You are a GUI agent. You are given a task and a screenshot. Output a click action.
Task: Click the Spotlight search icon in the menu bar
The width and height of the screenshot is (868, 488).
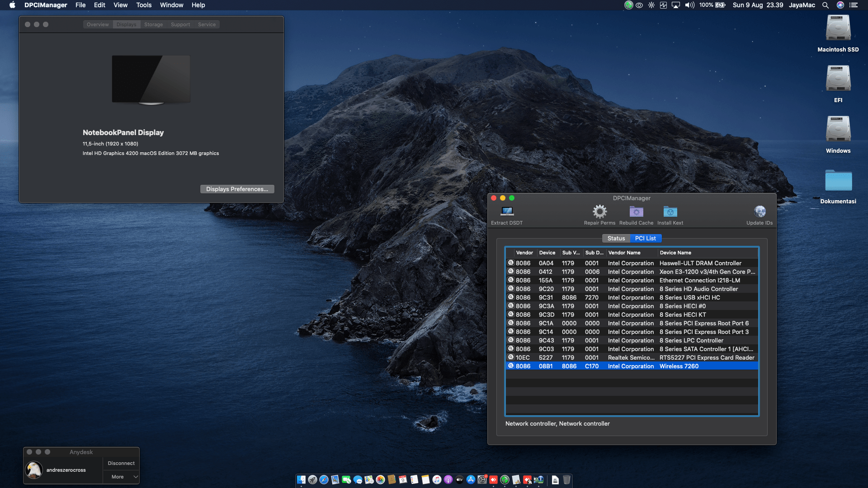tap(825, 5)
